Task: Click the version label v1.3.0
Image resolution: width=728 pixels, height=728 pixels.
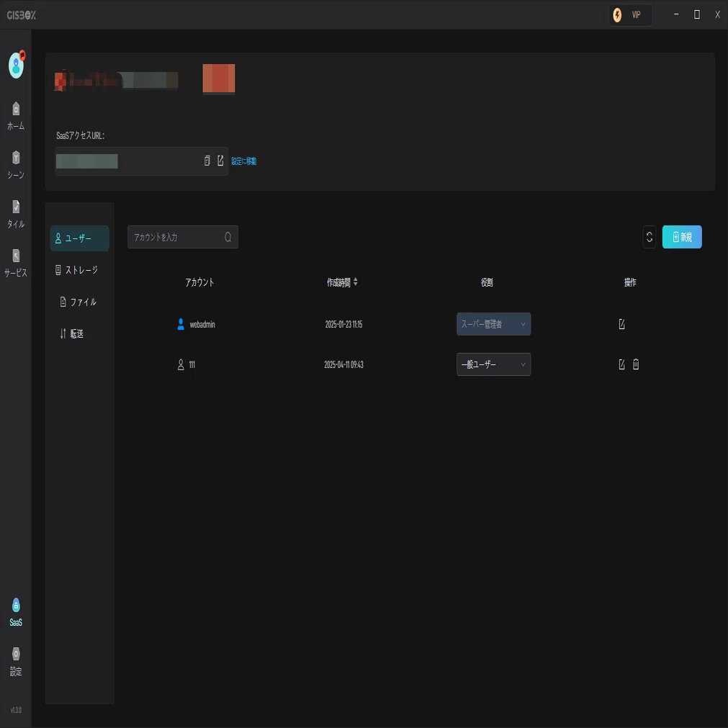Action: pos(16,710)
